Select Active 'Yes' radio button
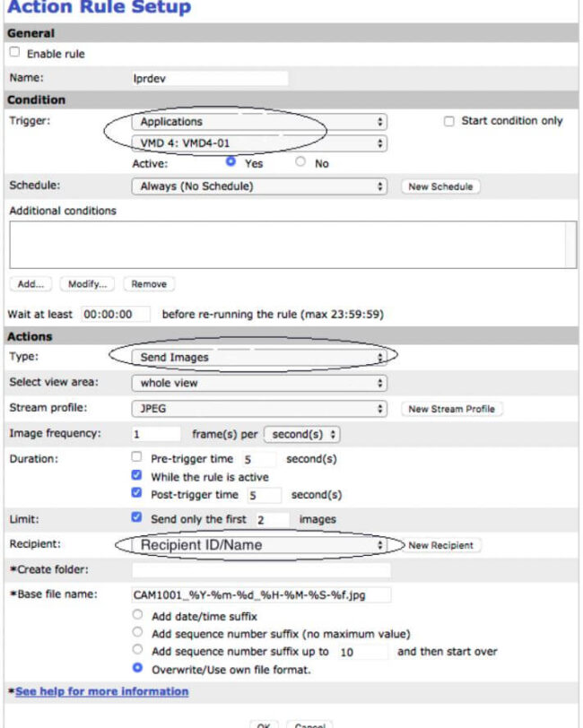The height and width of the screenshot is (728, 583). 231,161
